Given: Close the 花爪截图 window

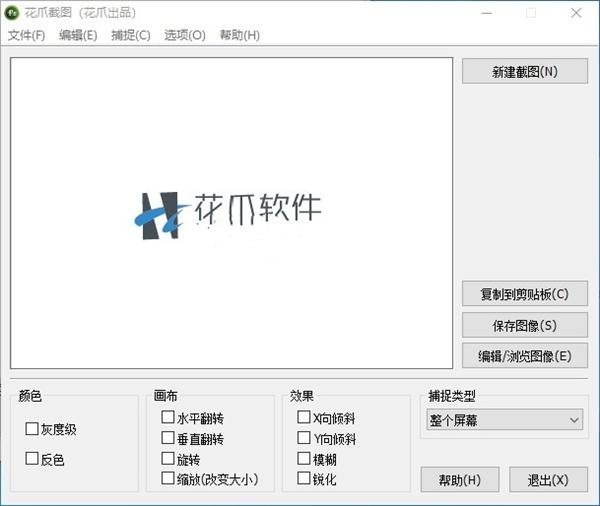Looking at the screenshot, I should (576, 13).
